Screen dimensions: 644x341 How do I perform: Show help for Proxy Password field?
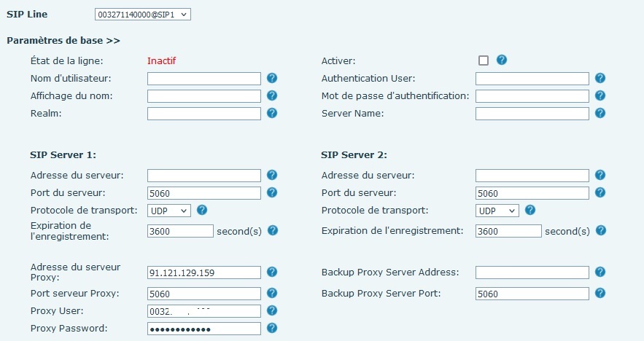click(272, 328)
